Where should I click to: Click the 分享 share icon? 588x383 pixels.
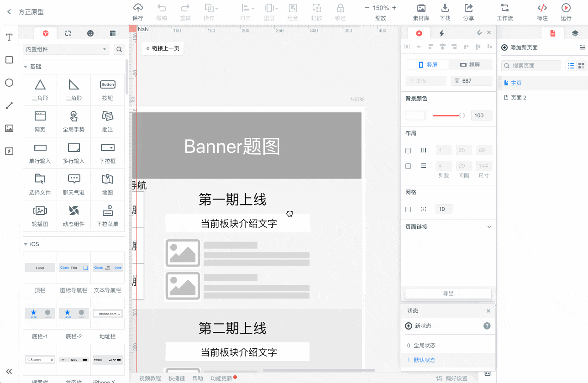pyautogui.click(x=468, y=8)
